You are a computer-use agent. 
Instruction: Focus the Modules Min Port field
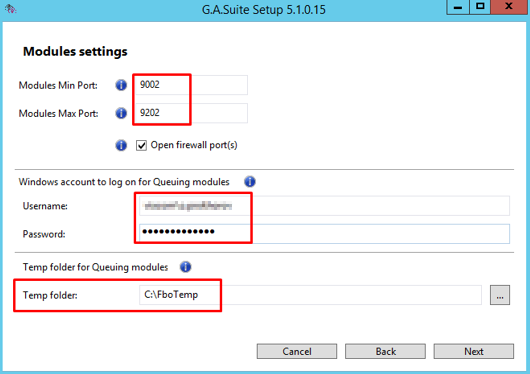tap(191, 85)
